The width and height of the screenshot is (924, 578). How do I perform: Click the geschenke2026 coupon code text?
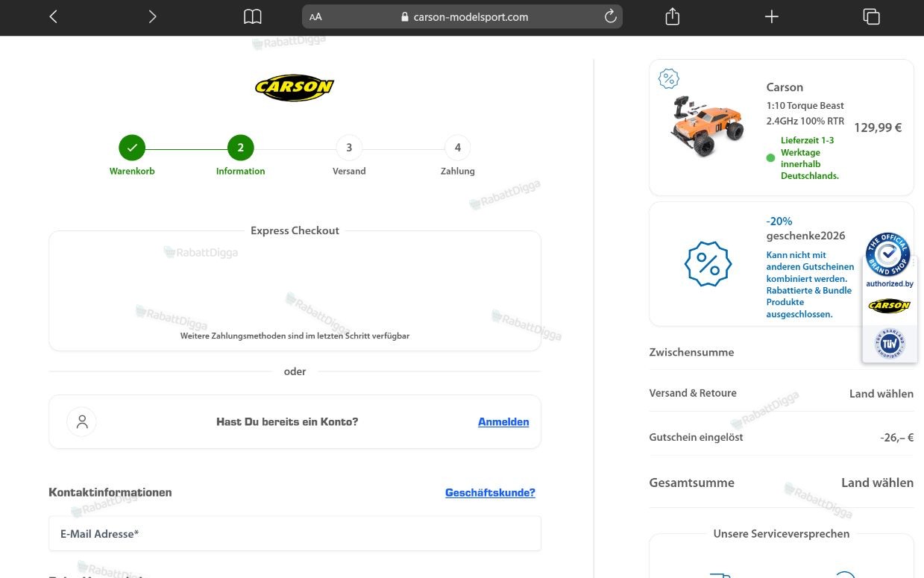805,236
